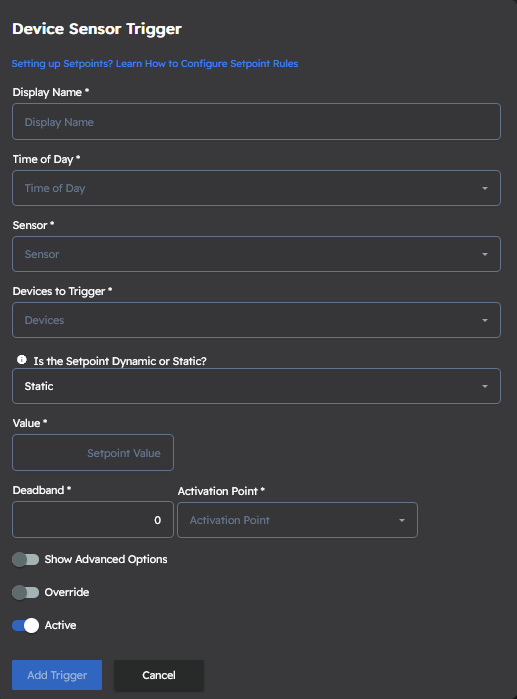Expand the Devices to Trigger dropdown

click(256, 320)
